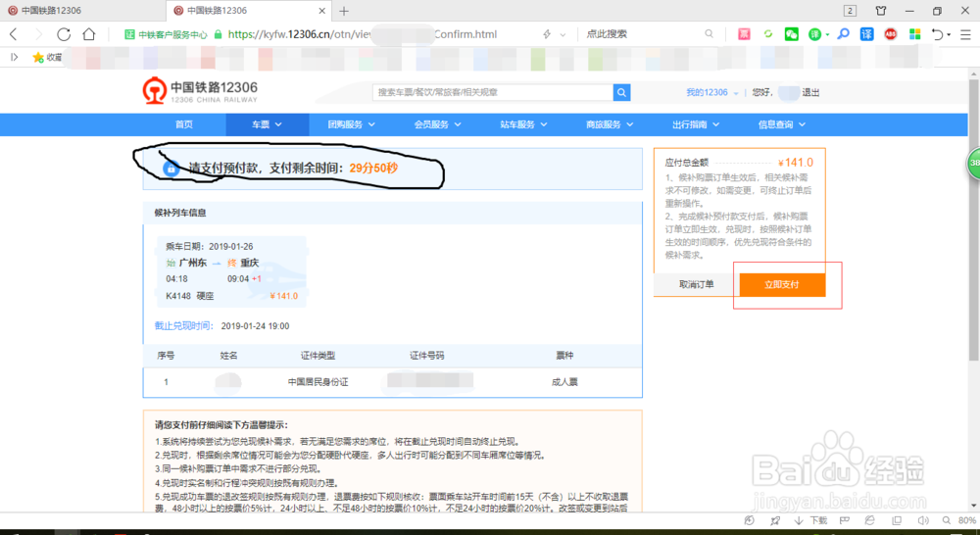The image size is (980, 535).
Task: Open the WeChat extension icon
Action: [792, 34]
